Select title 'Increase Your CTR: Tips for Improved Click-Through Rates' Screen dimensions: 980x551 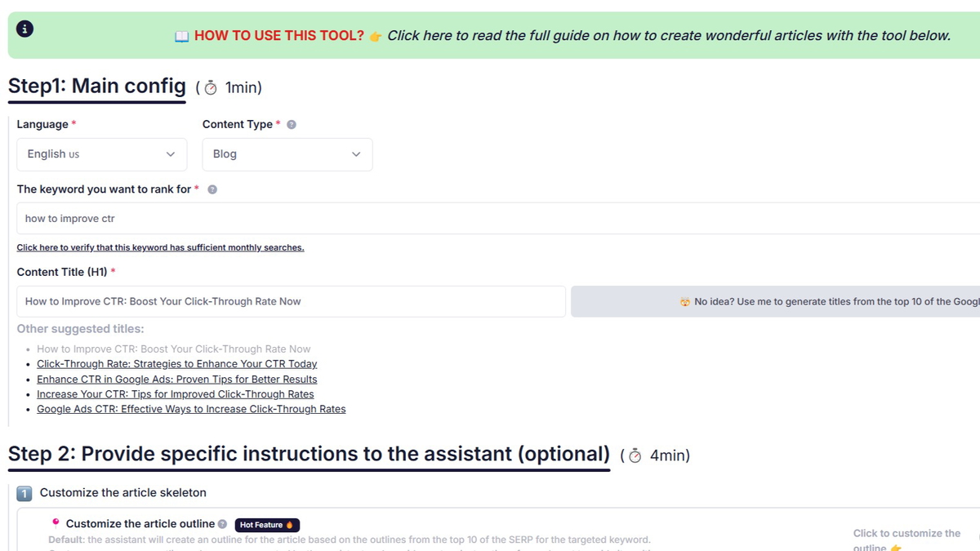[x=176, y=393]
